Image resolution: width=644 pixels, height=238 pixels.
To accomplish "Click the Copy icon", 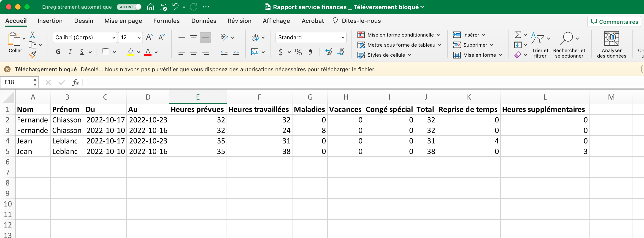I will tap(32, 45).
